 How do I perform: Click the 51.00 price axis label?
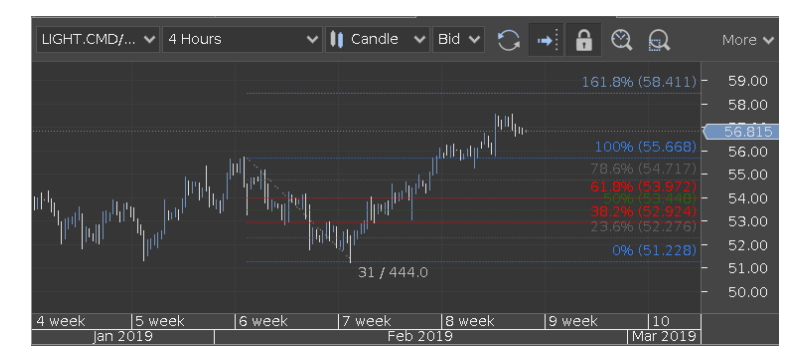point(748,268)
